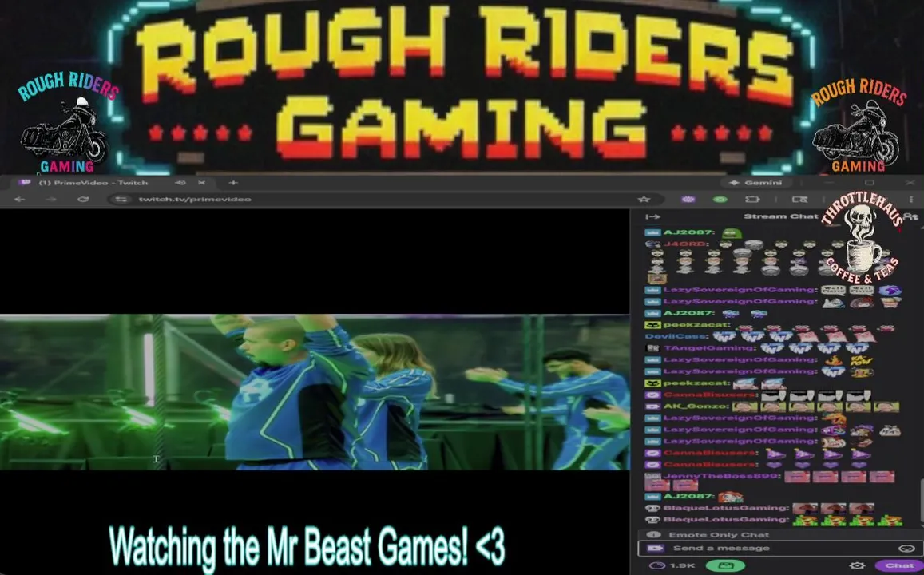
Task: Click the green extension icon in toolbar
Action: click(720, 199)
